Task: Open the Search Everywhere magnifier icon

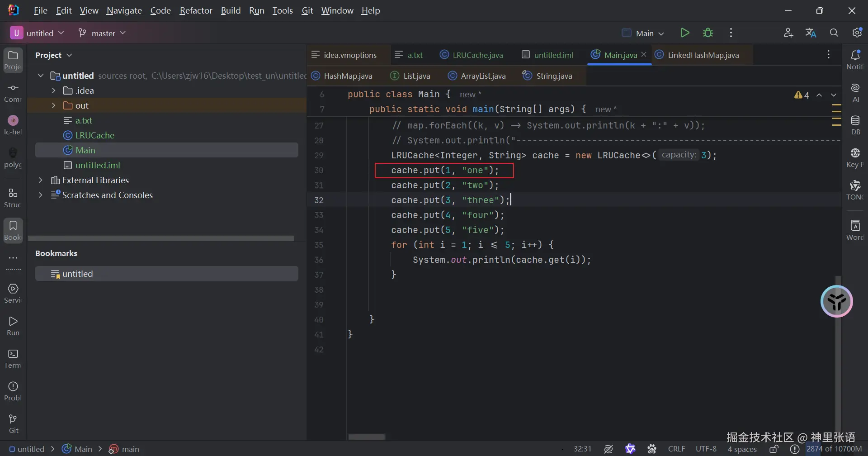Action: pos(834,33)
